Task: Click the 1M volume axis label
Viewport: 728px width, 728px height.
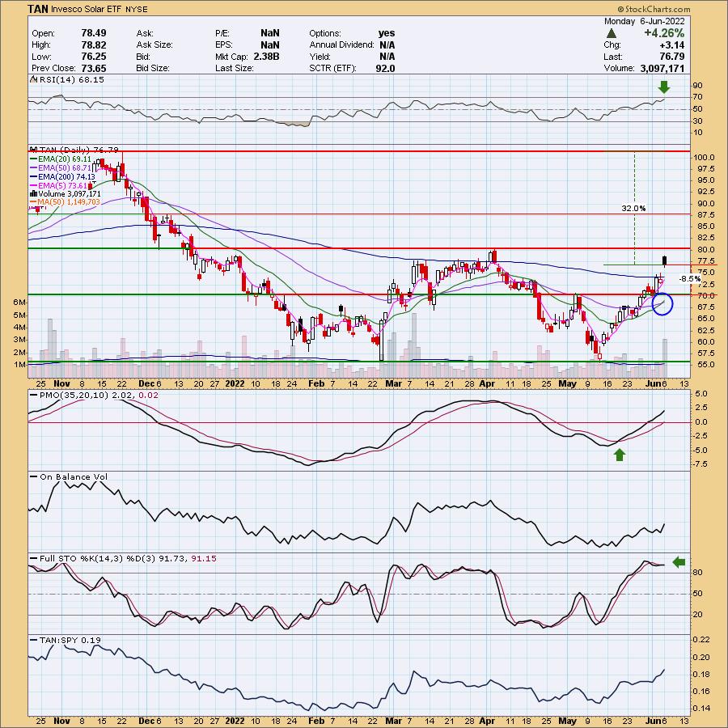Action: pos(19,365)
